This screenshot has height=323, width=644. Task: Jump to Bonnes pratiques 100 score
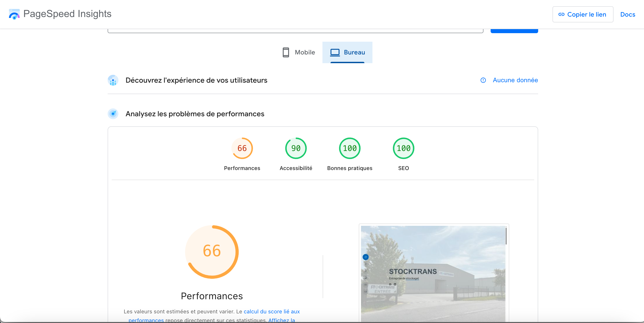tap(350, 148)
